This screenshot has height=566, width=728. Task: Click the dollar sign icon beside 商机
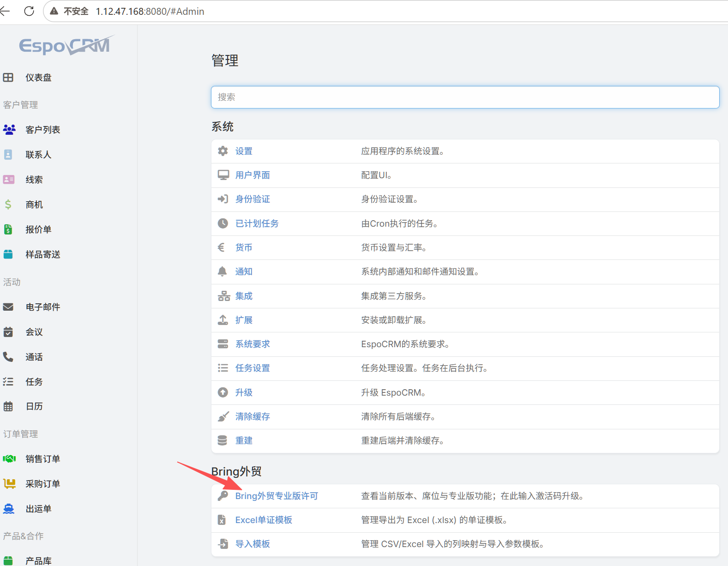tap(8, 205)
